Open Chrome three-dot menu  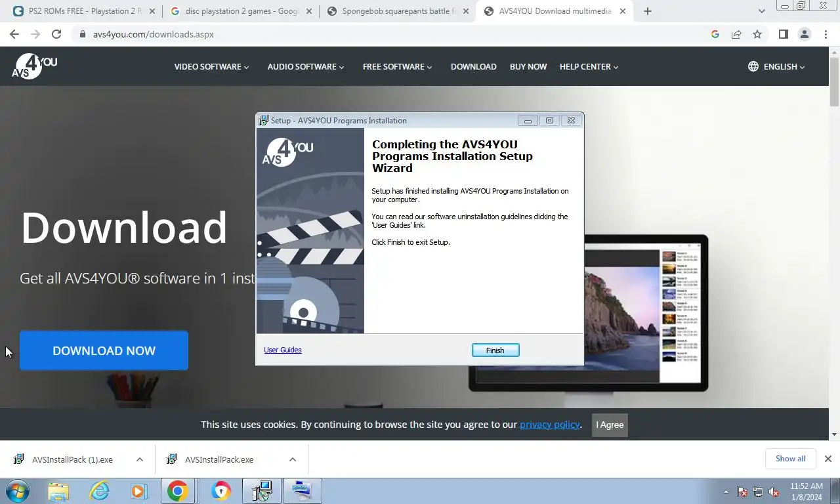pos(826,34)
